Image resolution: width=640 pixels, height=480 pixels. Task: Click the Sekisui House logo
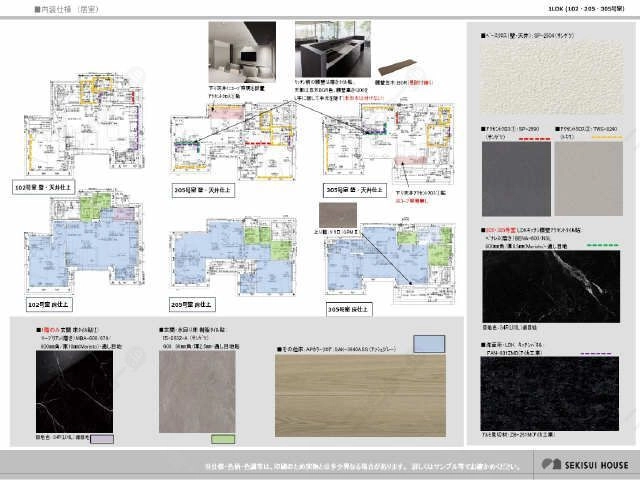[585, 464]
